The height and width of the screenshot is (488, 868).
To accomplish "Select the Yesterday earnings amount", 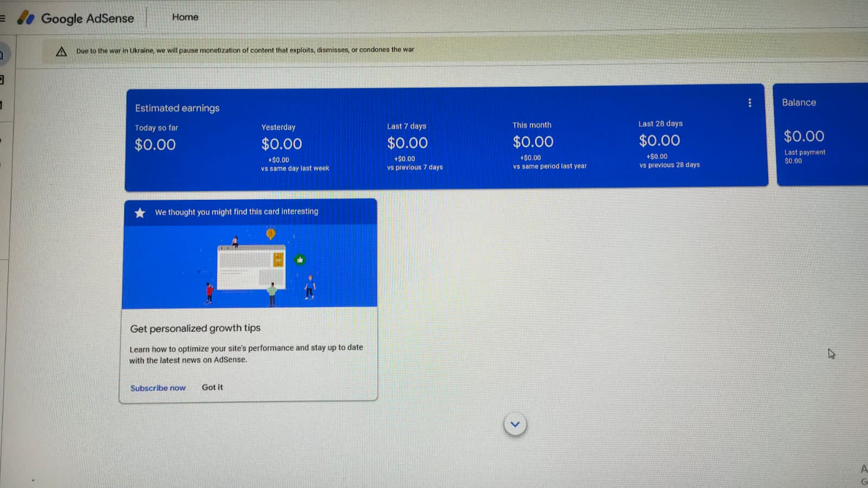I will point(281,144).
